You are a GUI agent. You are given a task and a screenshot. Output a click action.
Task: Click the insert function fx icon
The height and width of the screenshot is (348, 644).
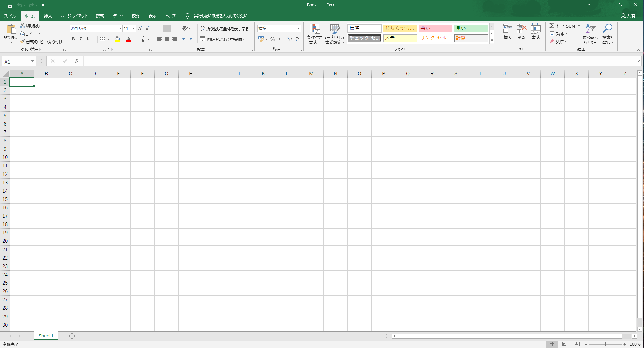coord(77,61)
